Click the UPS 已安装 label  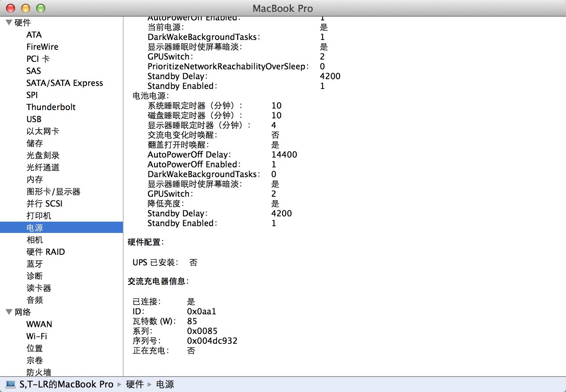click(155, 262)
